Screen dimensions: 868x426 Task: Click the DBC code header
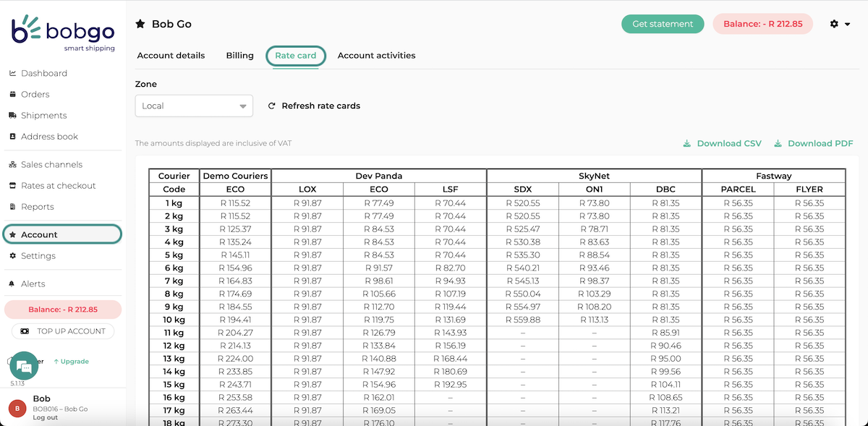665,189
